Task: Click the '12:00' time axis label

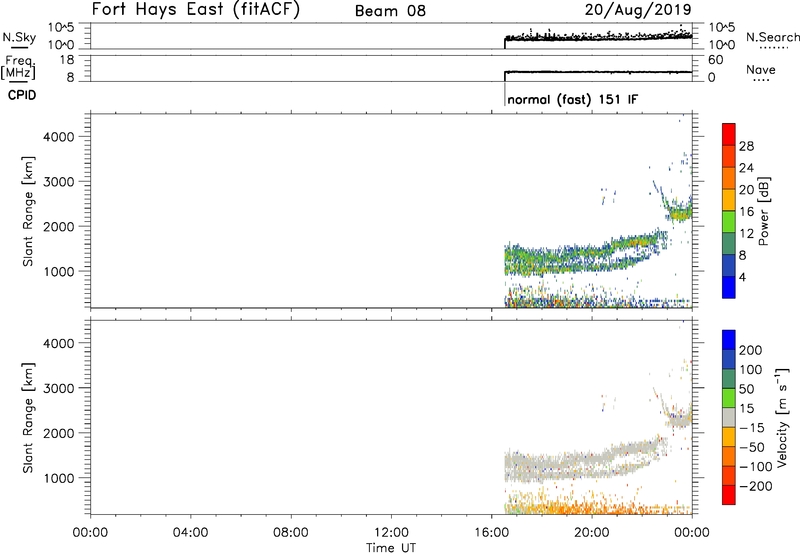Action: pos(391,533)
